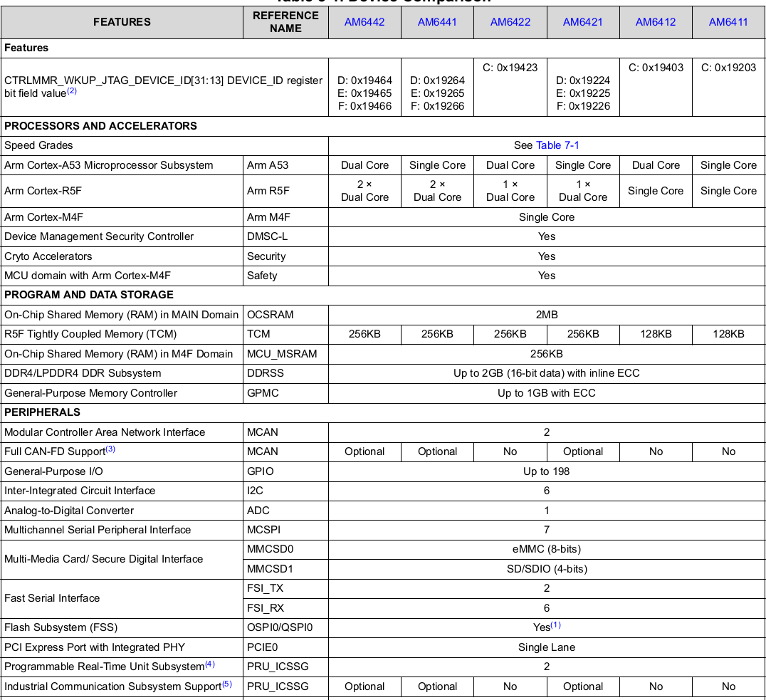
Task: Click the MMCSD1 reference name
Action: [x=270, y=569]
